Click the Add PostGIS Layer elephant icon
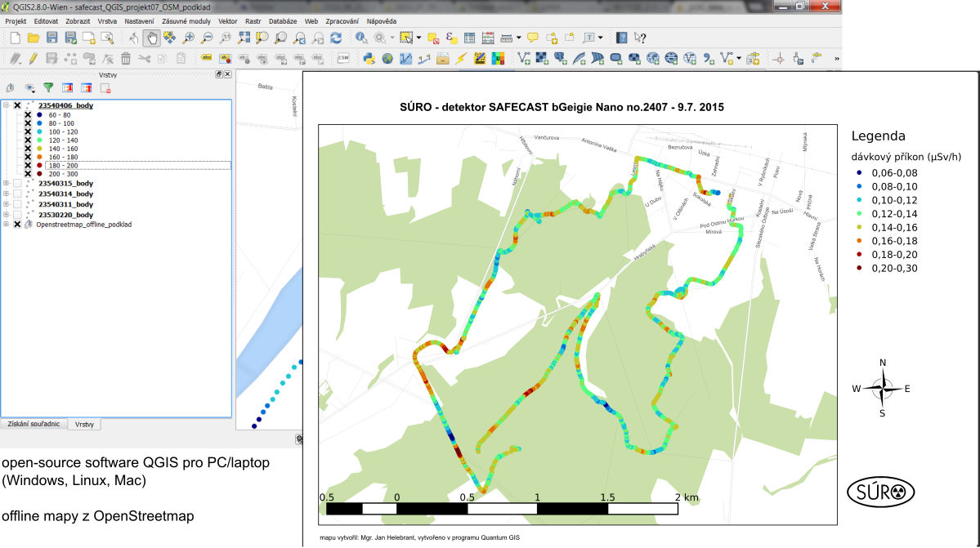Viewport: 980px width, 548px height. tap(561, 59)
